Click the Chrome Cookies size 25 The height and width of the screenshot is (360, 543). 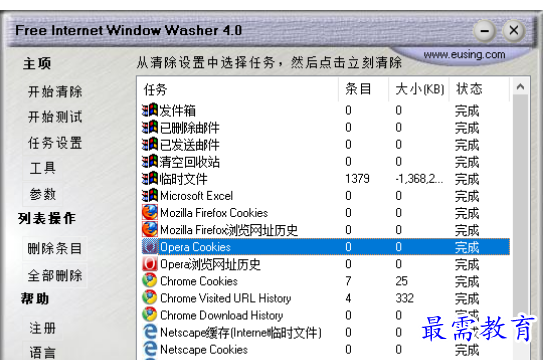click(x=401, y=281)
